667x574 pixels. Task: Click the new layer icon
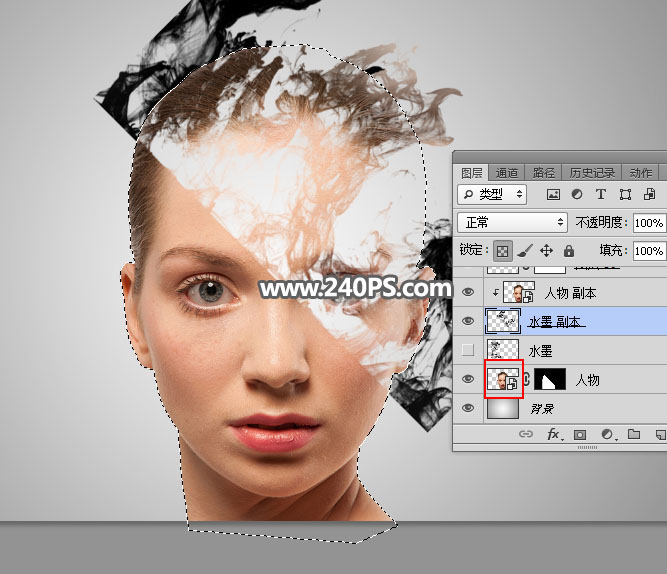pos(661,434)
